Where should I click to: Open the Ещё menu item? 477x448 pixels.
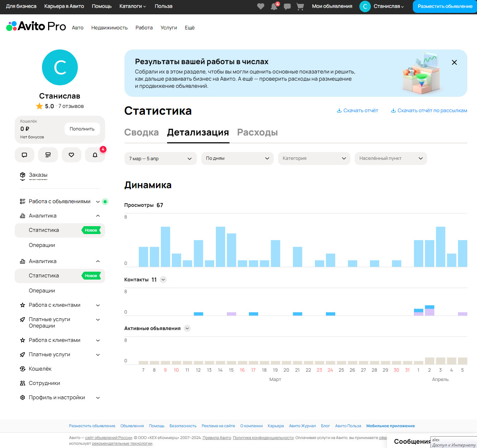(x=190, y=28)
